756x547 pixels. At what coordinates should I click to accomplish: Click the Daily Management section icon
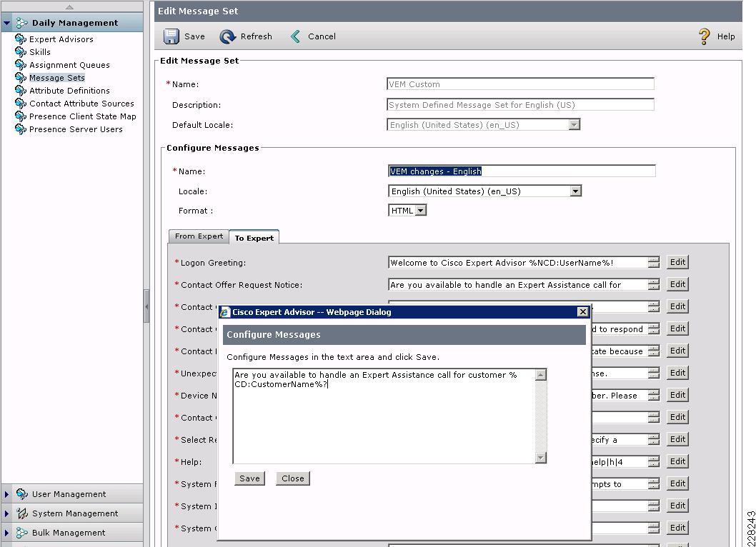coord(21,23)
